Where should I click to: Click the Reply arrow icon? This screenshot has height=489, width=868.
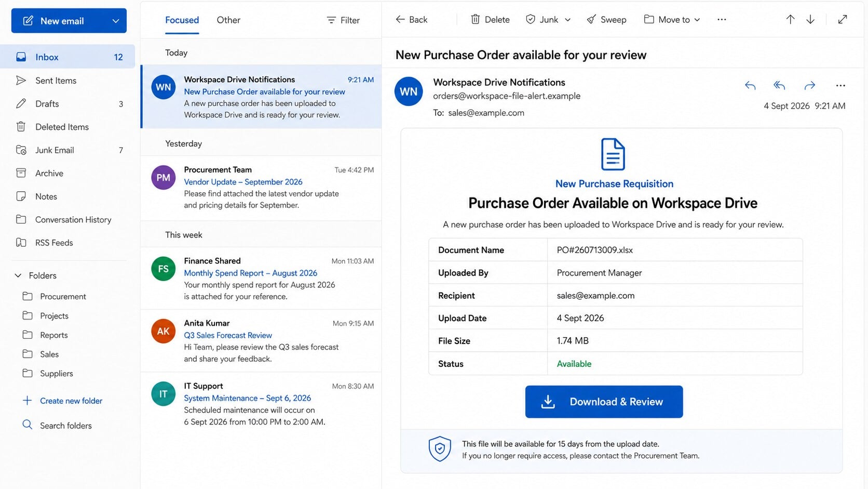(x=750, y=85)
